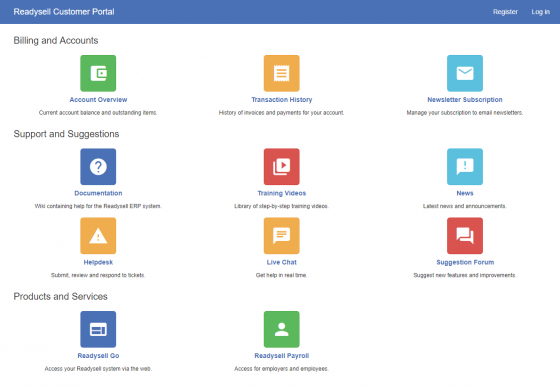The image size is (560, 389).
Task: Click the Suggestion Forum text link
Action: point(465,262)
